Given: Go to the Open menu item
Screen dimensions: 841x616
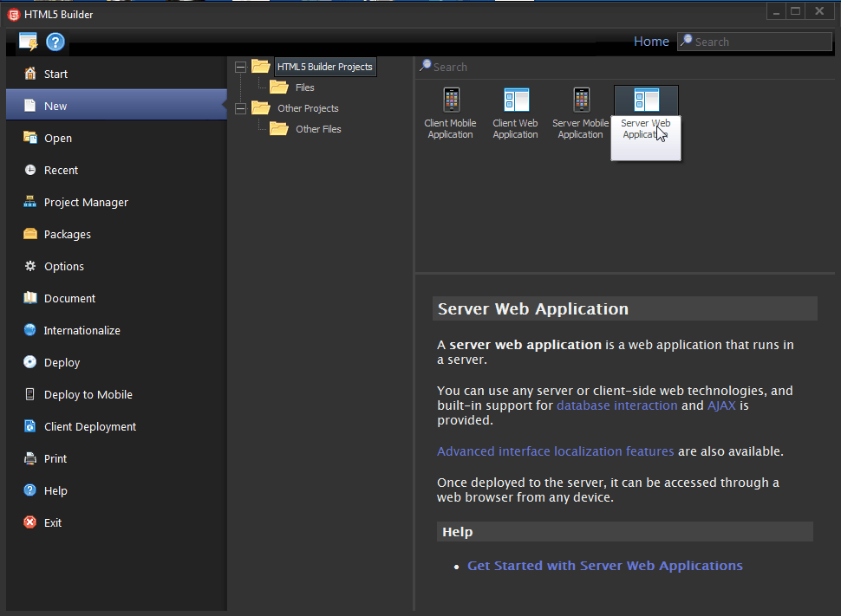Looking at the screenshot, I should pyautogui.click(x=116, y=138).
